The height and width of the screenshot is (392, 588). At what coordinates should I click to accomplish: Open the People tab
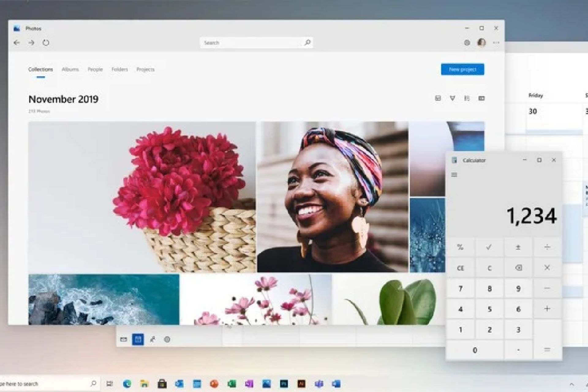[95, 70]
